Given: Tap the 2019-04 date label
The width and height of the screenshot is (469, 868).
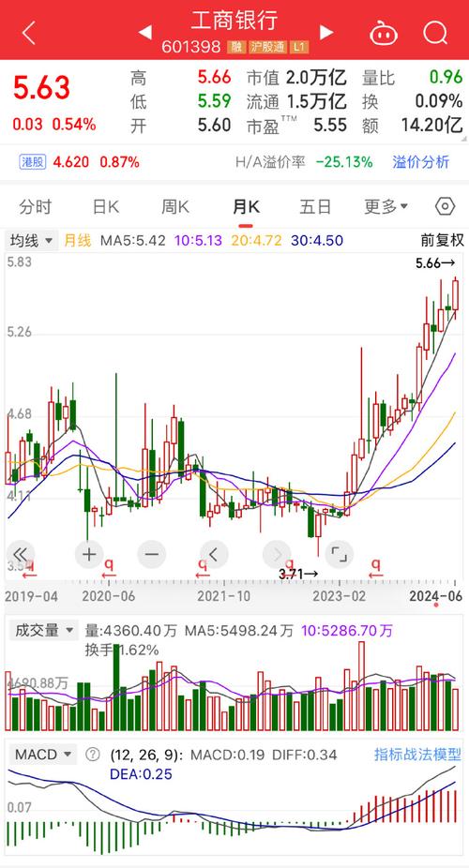Looking at the screenshot, I should tap(31, 595).
